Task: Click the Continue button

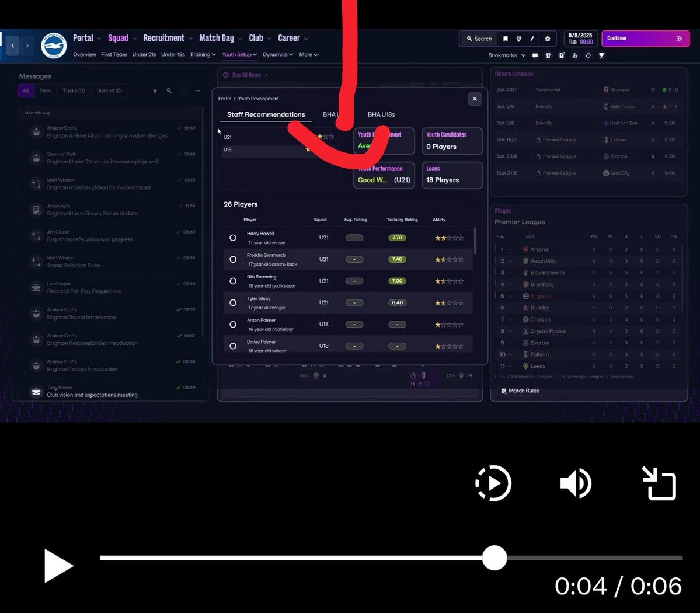Action: 646,39
